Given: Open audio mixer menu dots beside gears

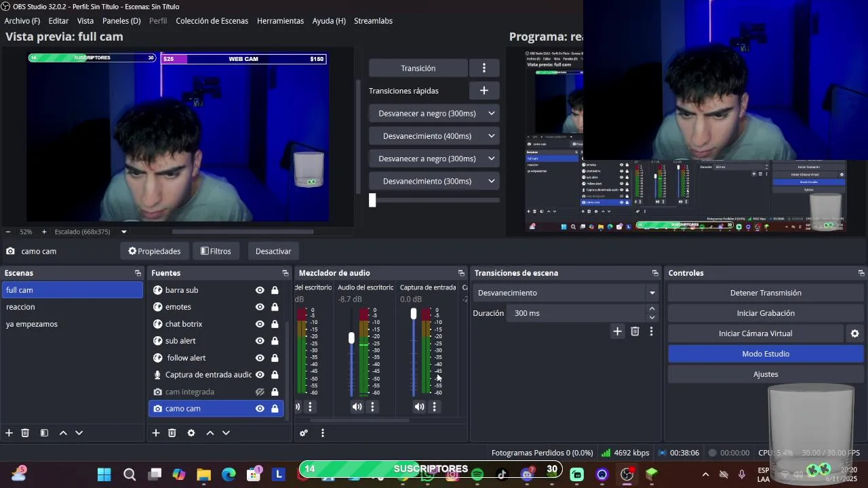Looking at the screenshot, I should 322,432.
